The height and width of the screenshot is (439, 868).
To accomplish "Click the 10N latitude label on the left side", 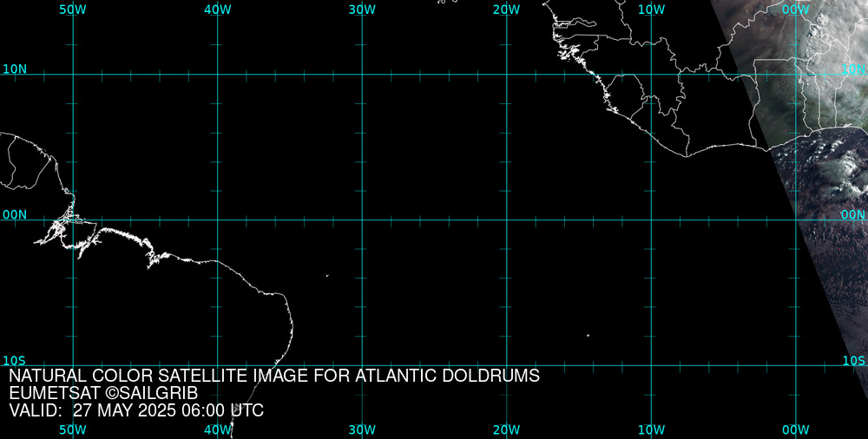I will [15, 69].
